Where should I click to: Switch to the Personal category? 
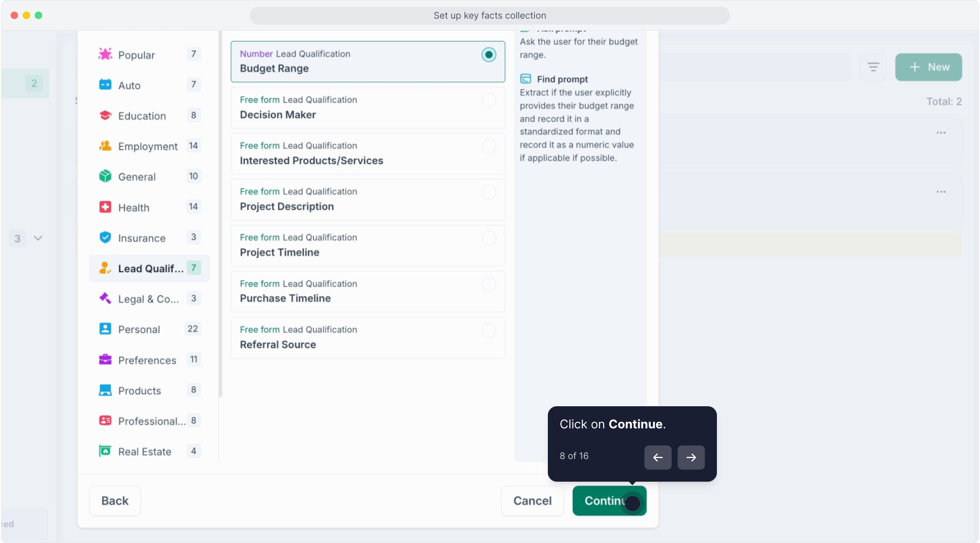(139, 329)
